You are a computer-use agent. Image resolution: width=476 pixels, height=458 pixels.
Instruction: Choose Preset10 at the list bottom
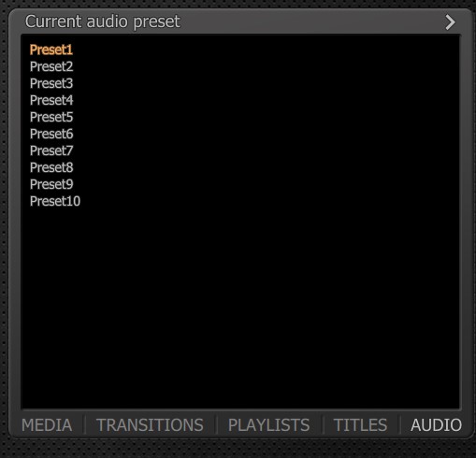point(55,201)
